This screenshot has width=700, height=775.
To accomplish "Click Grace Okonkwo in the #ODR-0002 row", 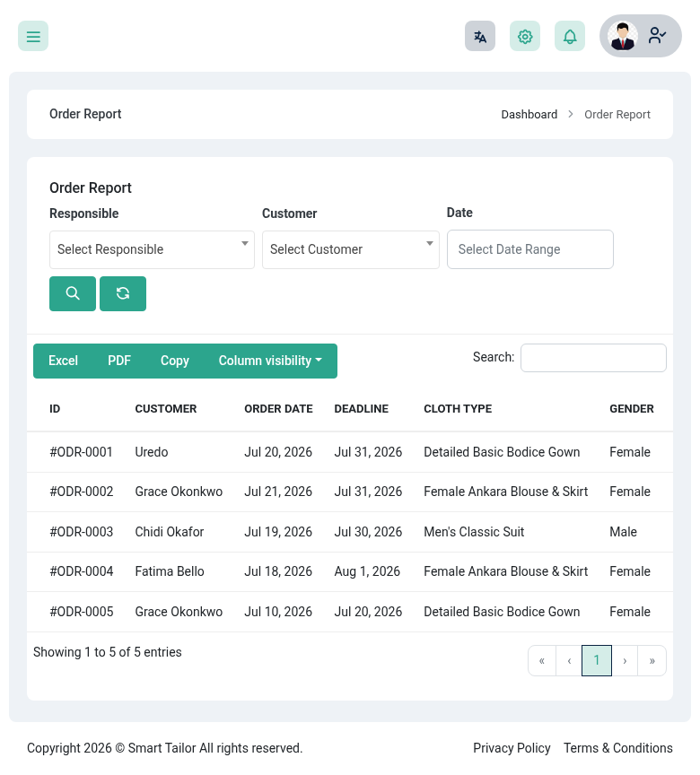I will pos(179,492).
